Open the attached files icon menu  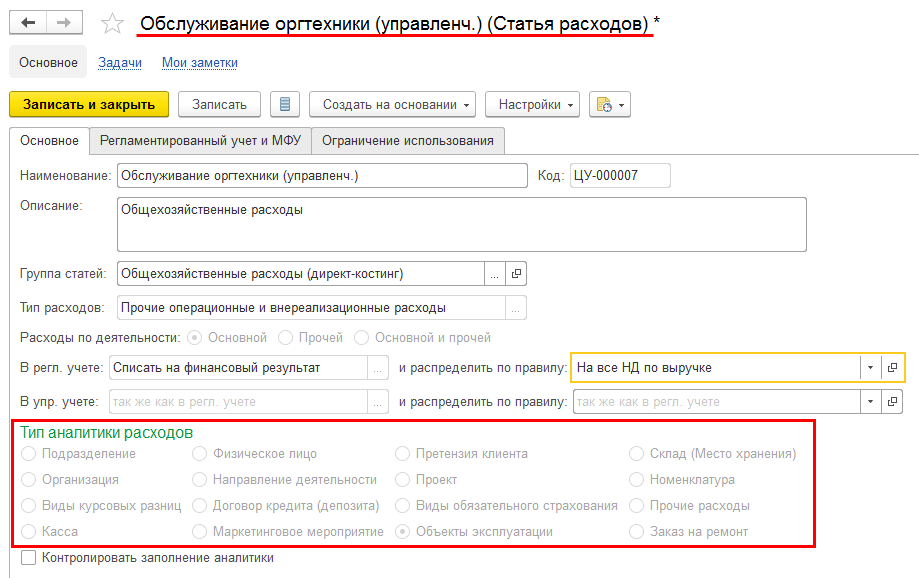tap(609, 105)
